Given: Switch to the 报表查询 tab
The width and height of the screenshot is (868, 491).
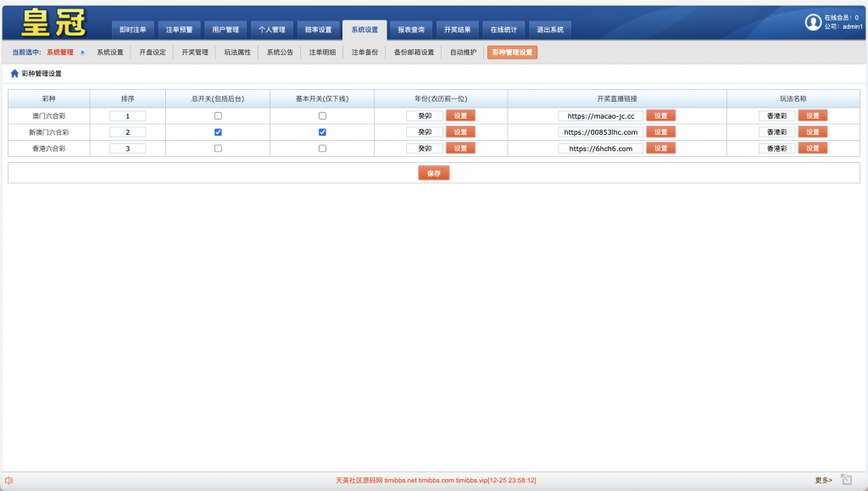Looking at the screenshot, I should 411,30.
